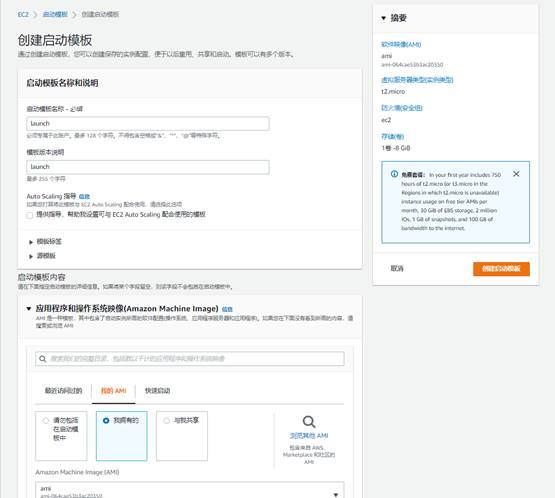Viewport: 555px width, 498px height.
Task: Click the orange 创建启动模板 button
Action: 501,269
